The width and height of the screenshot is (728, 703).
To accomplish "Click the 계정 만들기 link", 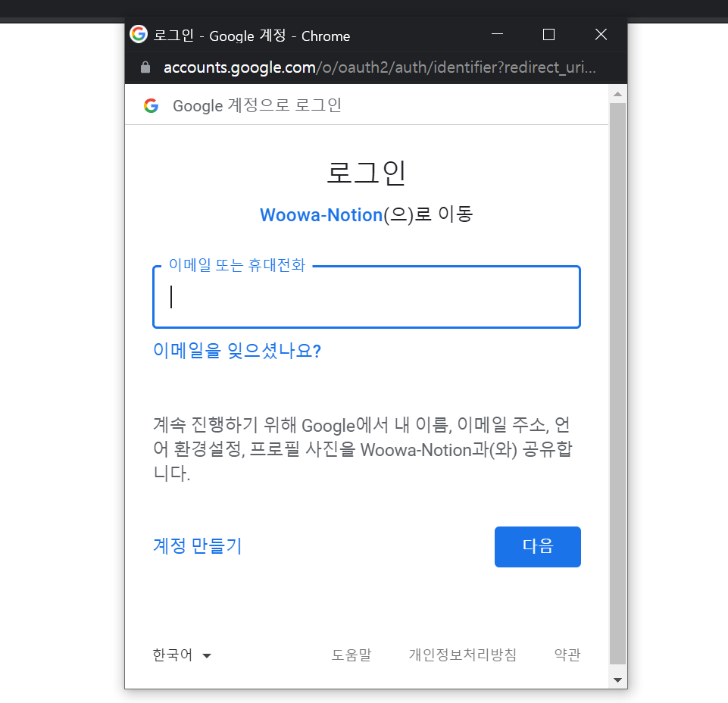I will click(x=197, y=546).
